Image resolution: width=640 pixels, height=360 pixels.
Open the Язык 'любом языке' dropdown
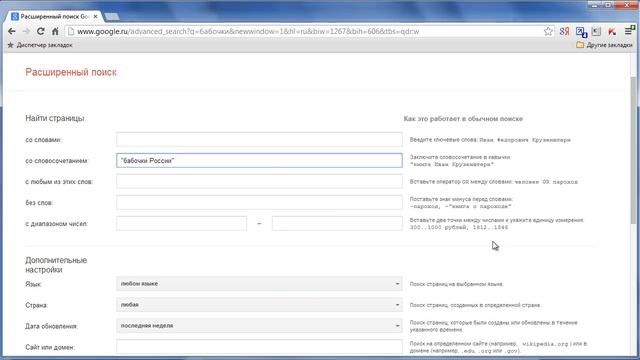pos(259,284)
